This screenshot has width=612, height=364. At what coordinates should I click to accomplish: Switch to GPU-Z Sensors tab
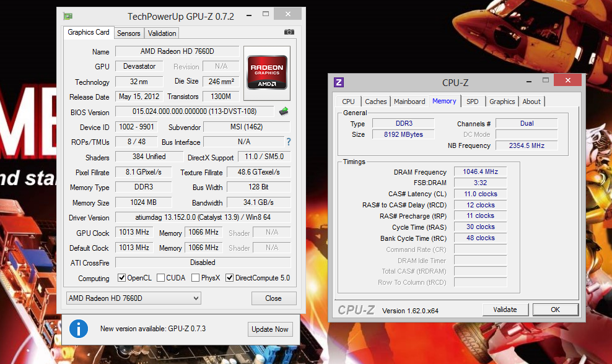(x=128, y=33)
